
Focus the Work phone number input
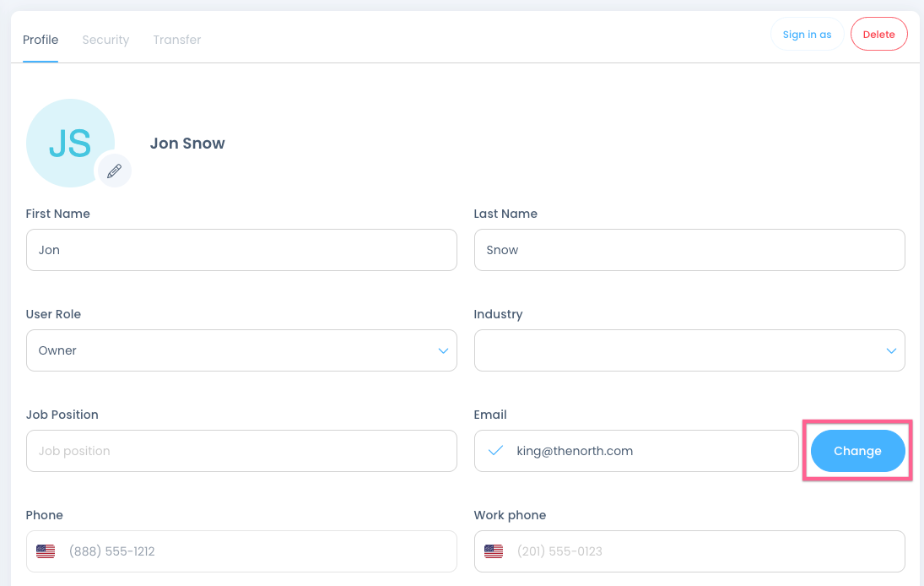coord(705,551)
